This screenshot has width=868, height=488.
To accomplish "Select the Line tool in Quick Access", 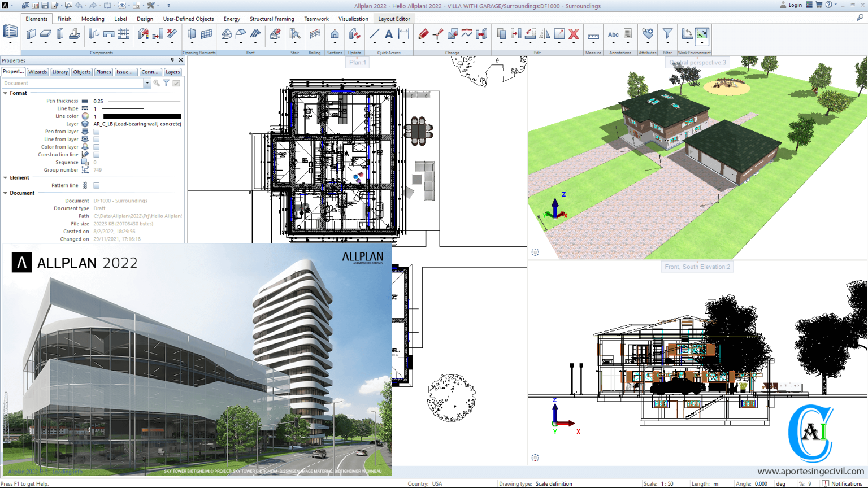I will click(x=375, y=34).
